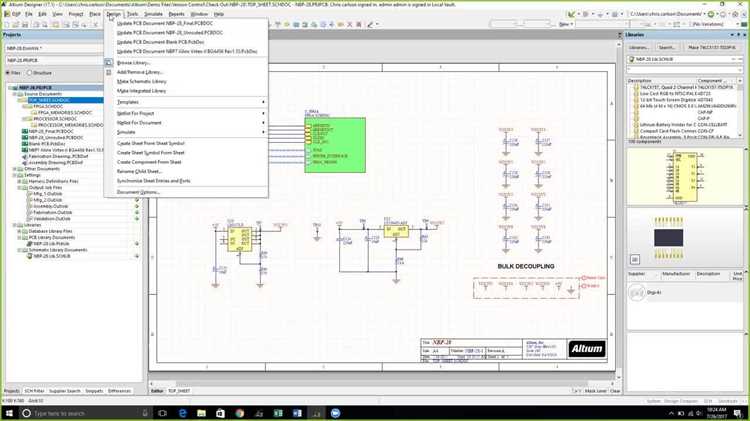This screenshot has width=750, height=421.
Task: Open Excel from the Windows taskbar
Action: pyautogui.click(x=278, y=413)
